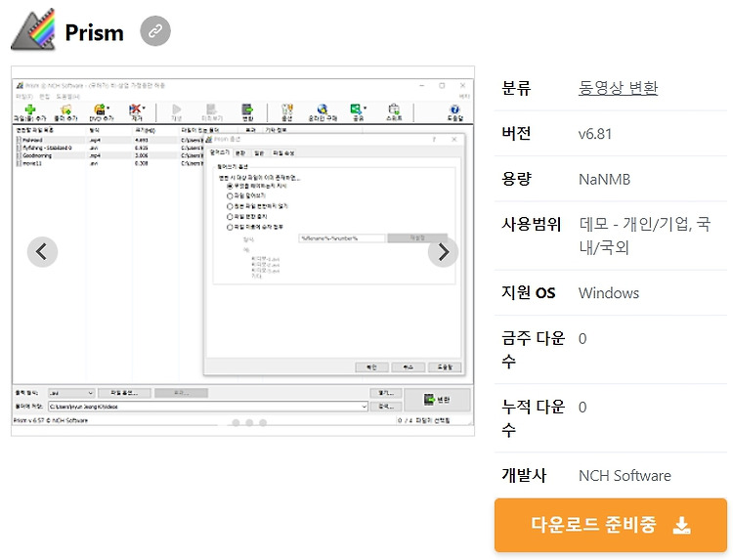Switch to the 변환 tab in options dialog
733x560 pixels.
[x=240, y=152]
